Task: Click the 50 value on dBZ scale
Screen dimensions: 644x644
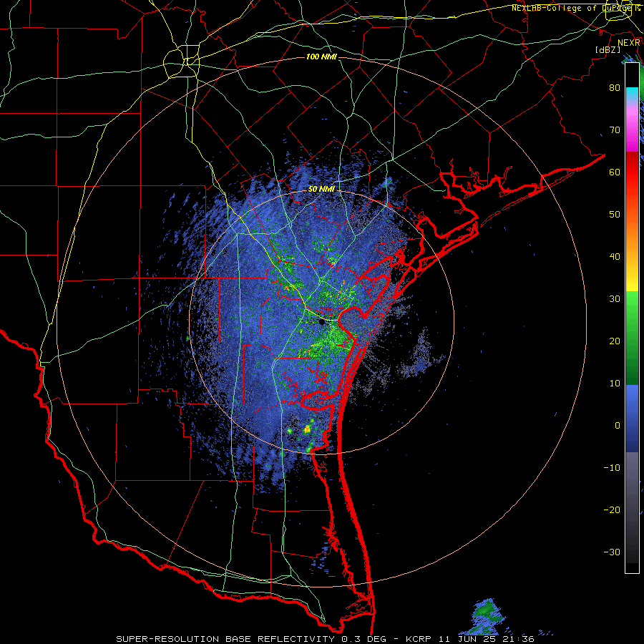Action: 615,215
